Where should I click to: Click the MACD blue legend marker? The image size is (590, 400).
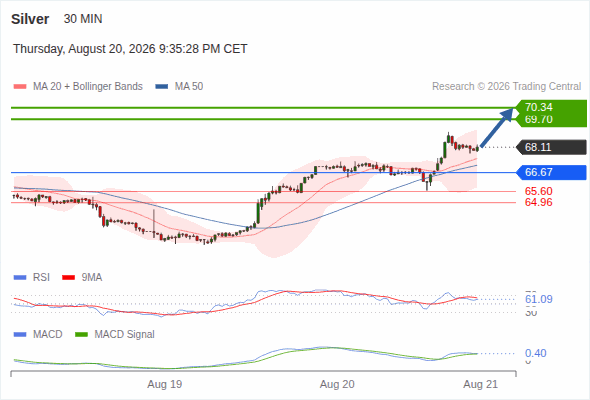20,334
